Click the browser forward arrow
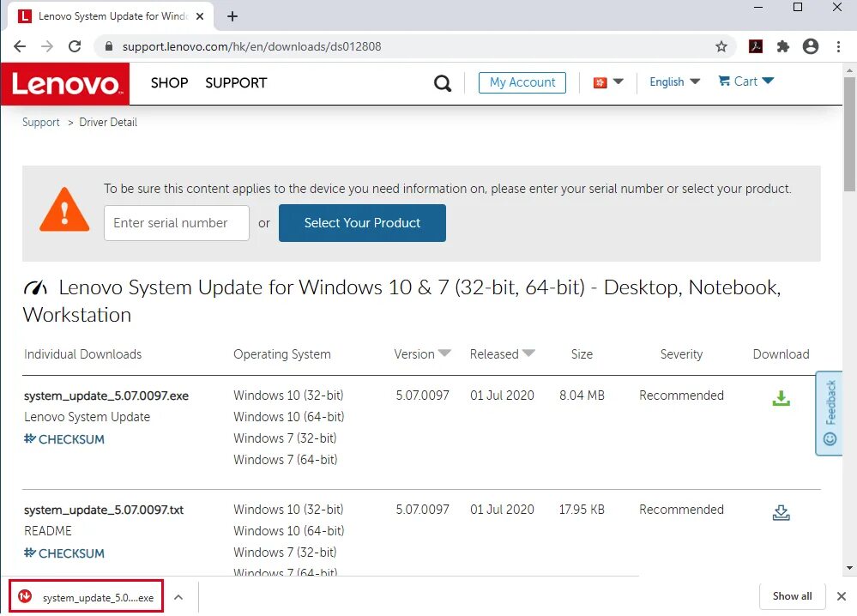This screenshot has height=616, width=857. coord(47,46)
